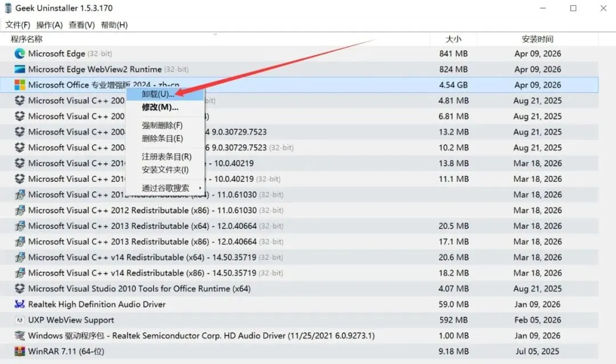The width and height of the screenshot is (616, 364).
Task: Click icon of Visual C++ 2013 x86 Redistributable
Action: (x=19, y=242)
